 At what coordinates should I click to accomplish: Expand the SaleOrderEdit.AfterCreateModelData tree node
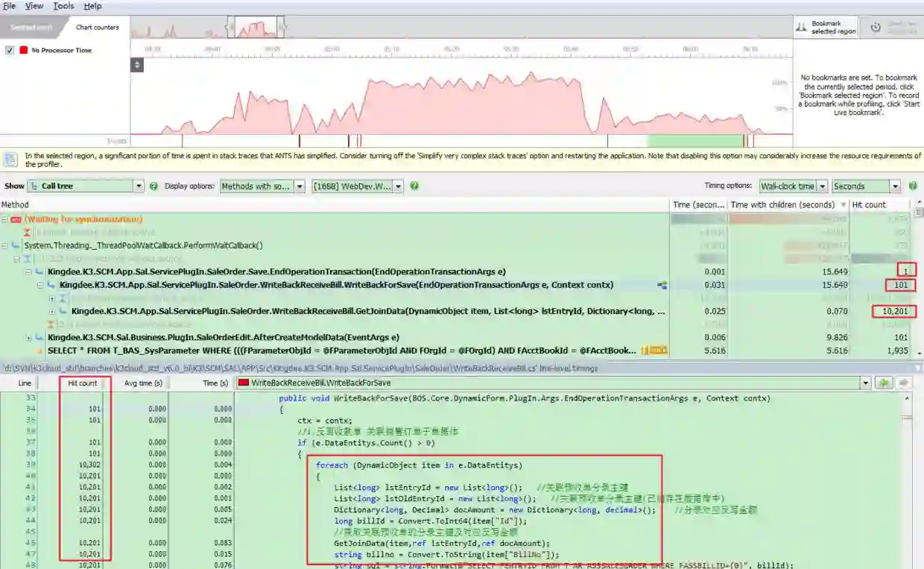pos(28,338)
